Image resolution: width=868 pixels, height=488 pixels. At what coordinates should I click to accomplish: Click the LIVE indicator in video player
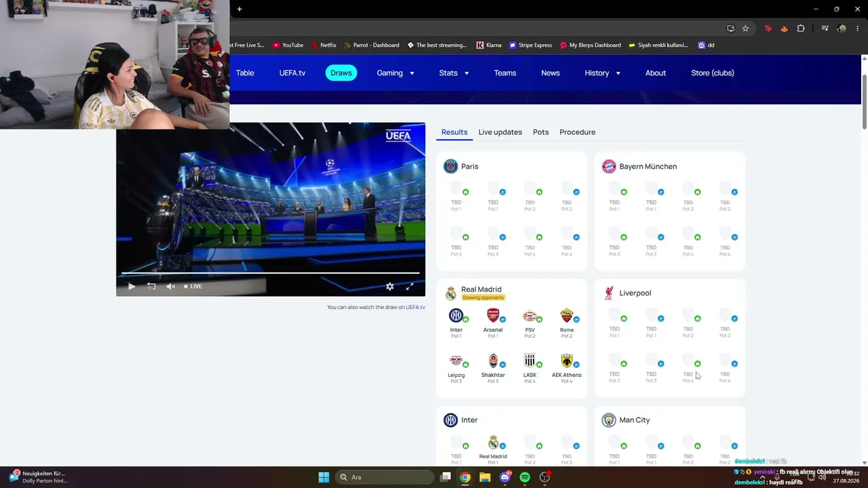point(193,286)
